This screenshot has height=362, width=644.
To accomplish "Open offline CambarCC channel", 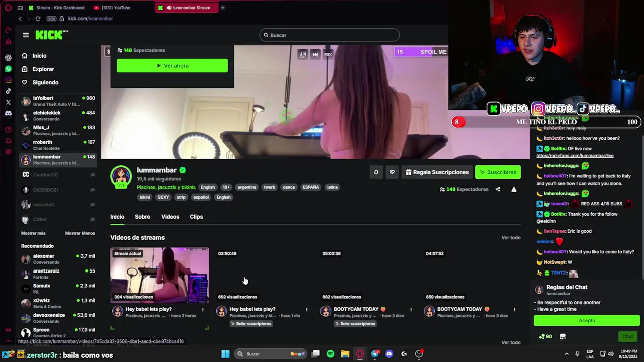I will pyautogui.click(x=58, y=175).
